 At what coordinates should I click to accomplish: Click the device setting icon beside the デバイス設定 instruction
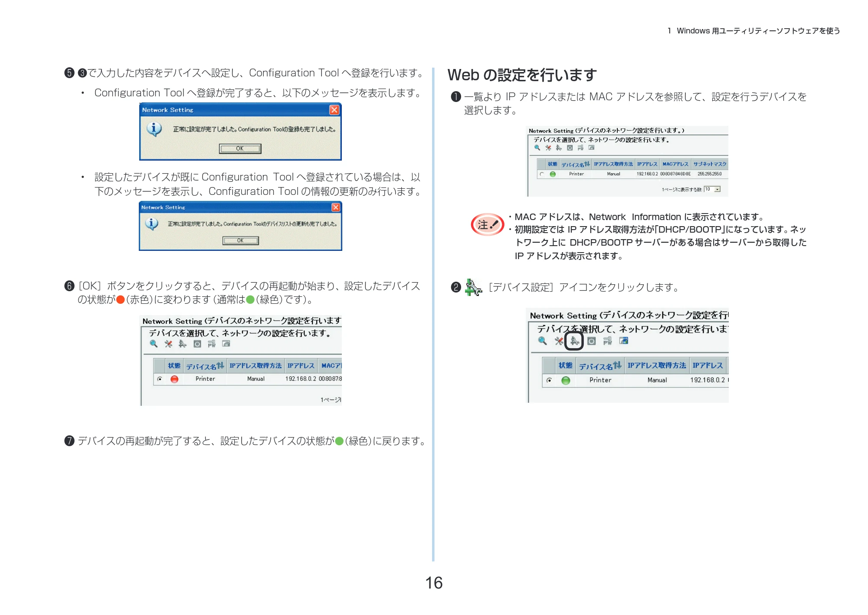[x=473, y=287]
